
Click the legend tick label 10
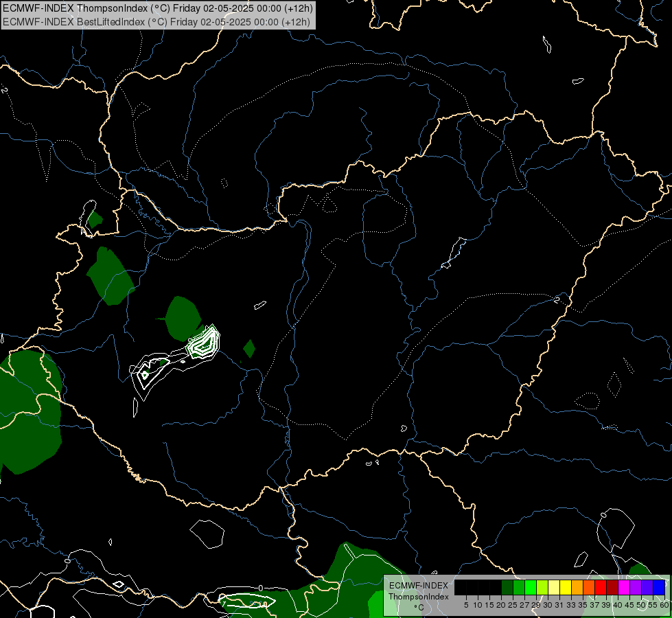point(478,605)
